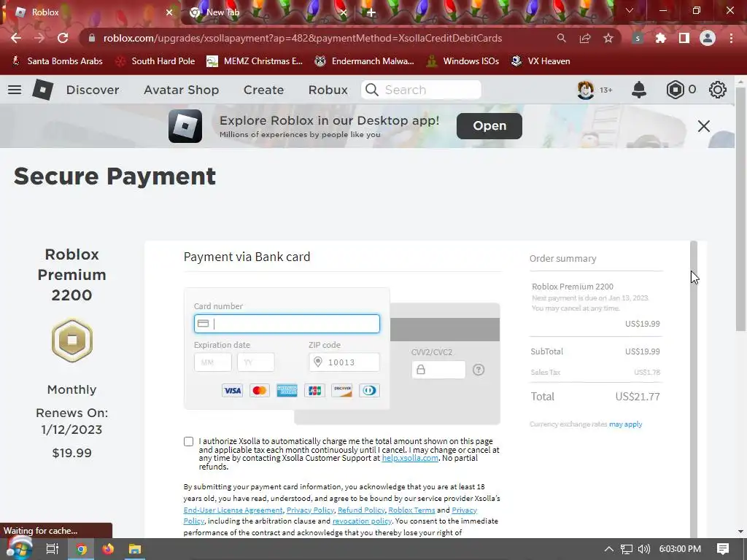Screen dimensions: 747x560
Task: Click the taskbar clock 6:03:00 PM
Action: [680, 549]
